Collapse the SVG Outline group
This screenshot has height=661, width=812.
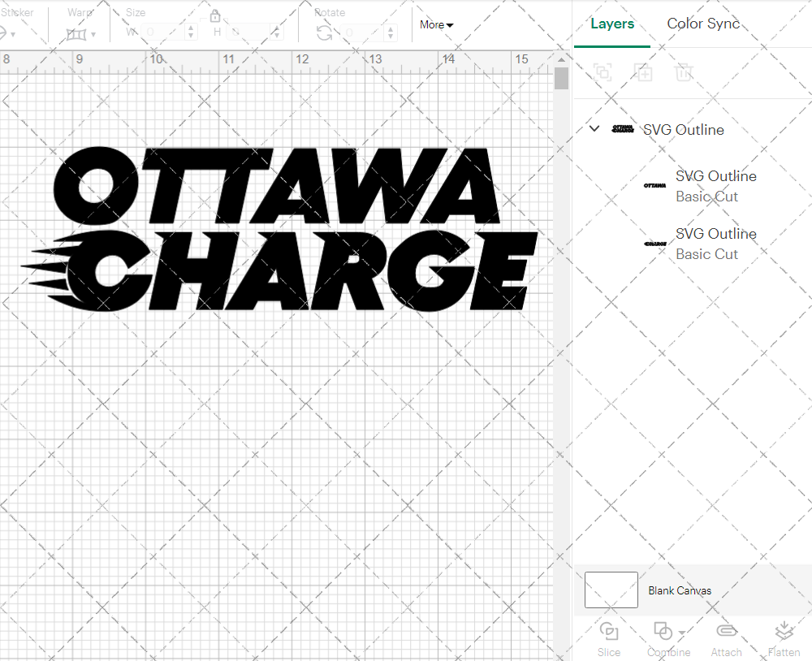pyautogui.click(x=594, y=128)
